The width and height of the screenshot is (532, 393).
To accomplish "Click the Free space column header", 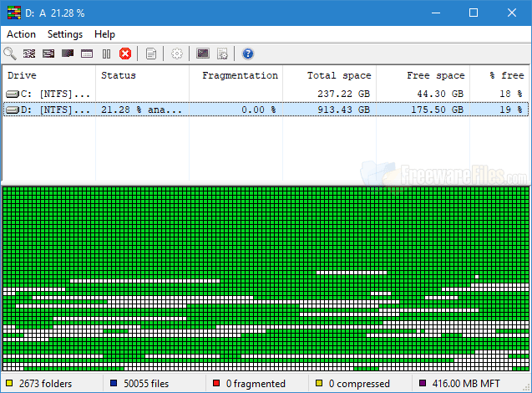I will [x=423, y=75].
